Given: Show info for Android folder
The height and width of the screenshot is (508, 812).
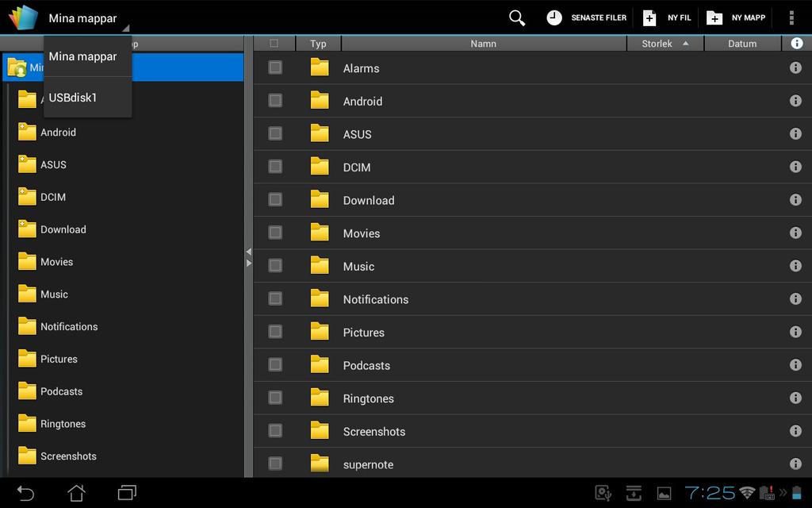Looking at the screenshot, I should tap(795, 101).
